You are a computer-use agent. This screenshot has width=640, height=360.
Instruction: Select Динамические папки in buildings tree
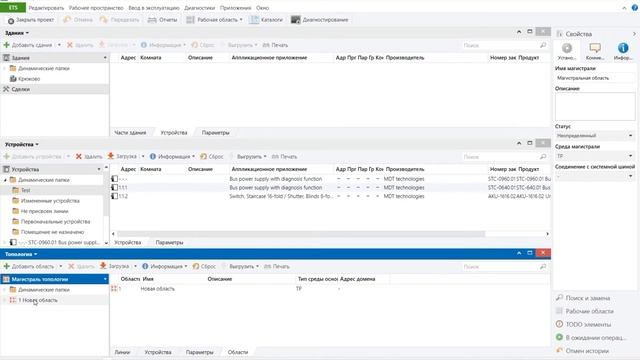(x=44, y=68)
